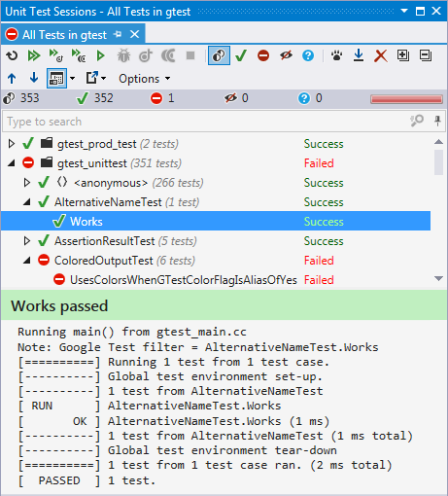Click the Track Running Test paw icon

pyautogui.click(x=337, y=55)
